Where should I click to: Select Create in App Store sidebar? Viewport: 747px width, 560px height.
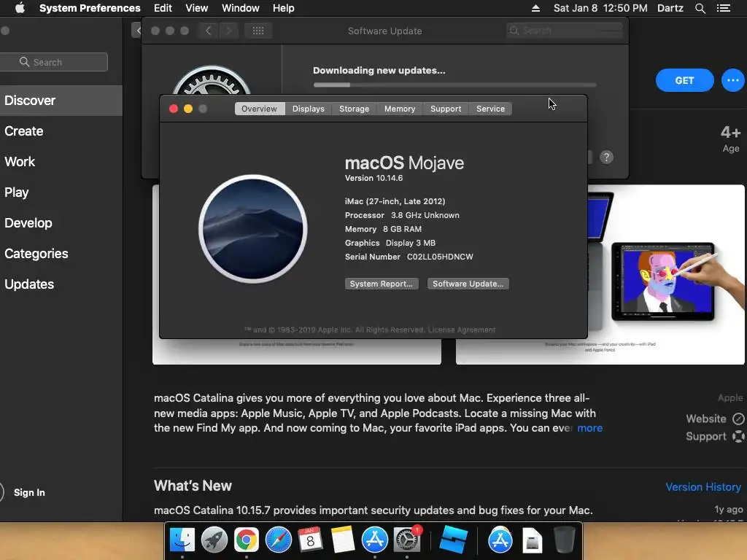[x=61, y=131]
